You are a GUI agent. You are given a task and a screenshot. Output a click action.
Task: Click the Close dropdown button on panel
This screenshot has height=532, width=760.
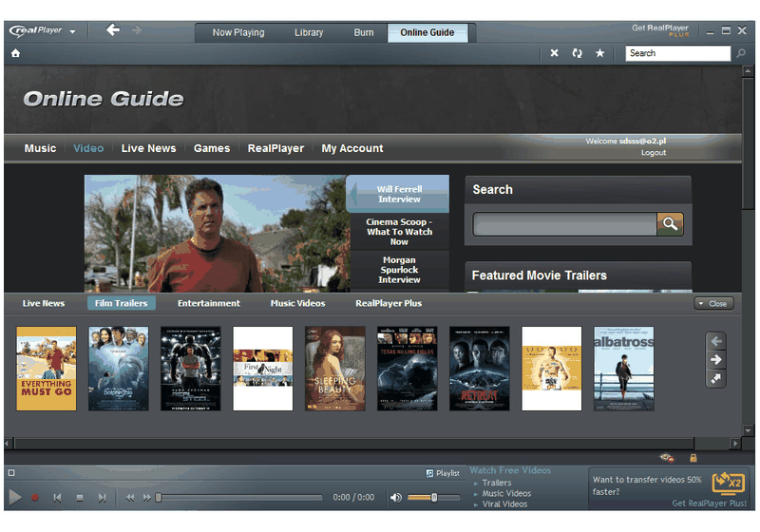pyautogui.click(x=713, y=304)
